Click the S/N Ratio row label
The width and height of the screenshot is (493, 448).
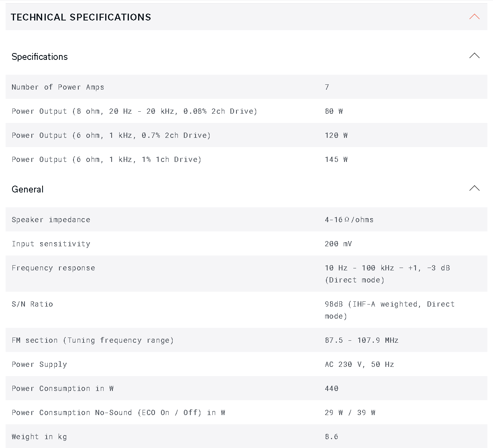[32, 304]
